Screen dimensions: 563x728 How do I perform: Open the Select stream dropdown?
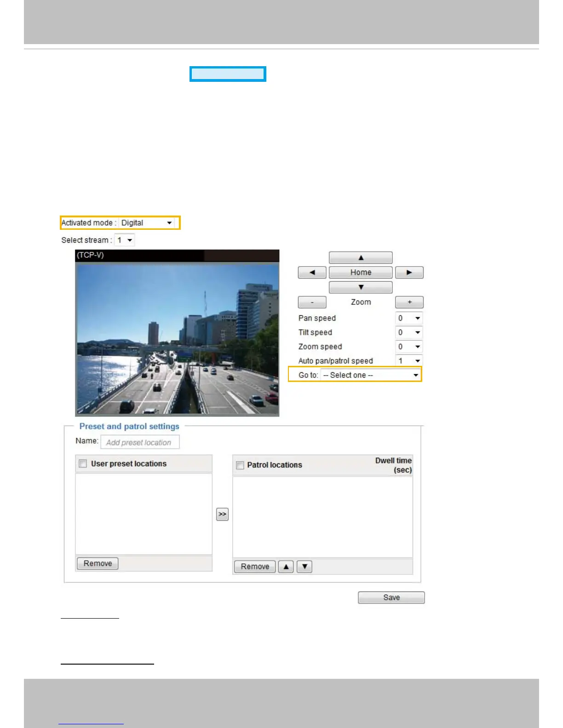click(x=125, y=240)
